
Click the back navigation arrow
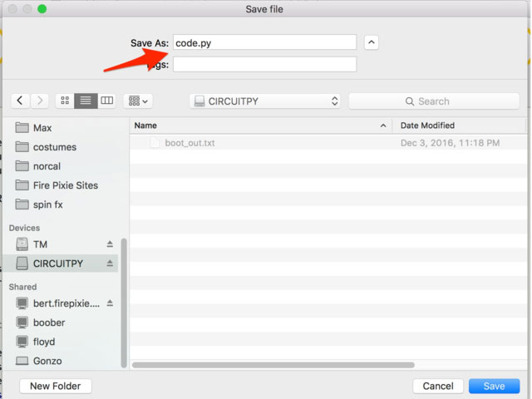coord(21,101)
